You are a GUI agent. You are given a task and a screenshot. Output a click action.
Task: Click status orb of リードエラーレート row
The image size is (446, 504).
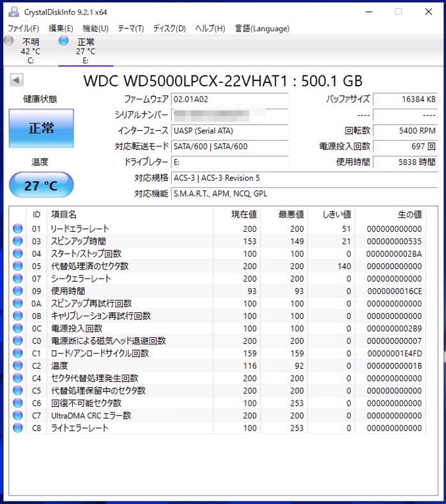click(x=18, y=229)
